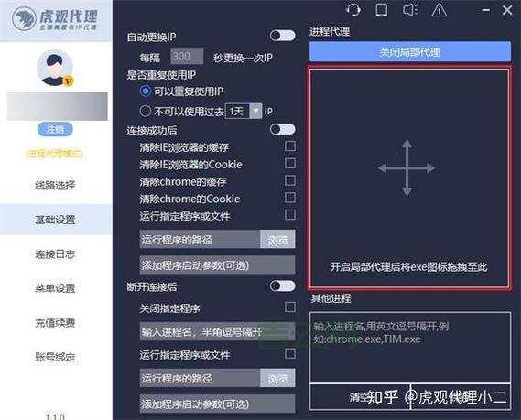Click the 进程代理模式 label
This screenshot has height=420, width=521.
pos(55,154)
